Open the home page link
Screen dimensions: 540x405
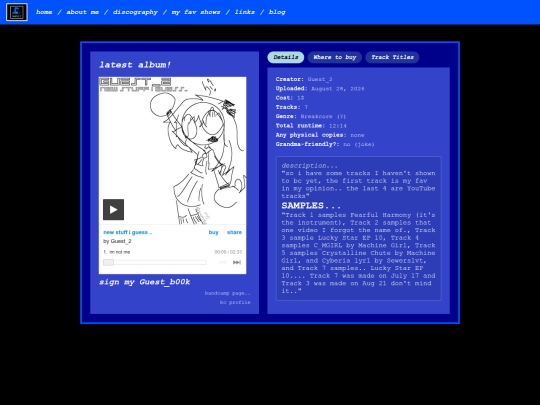(x=44, y=12)
